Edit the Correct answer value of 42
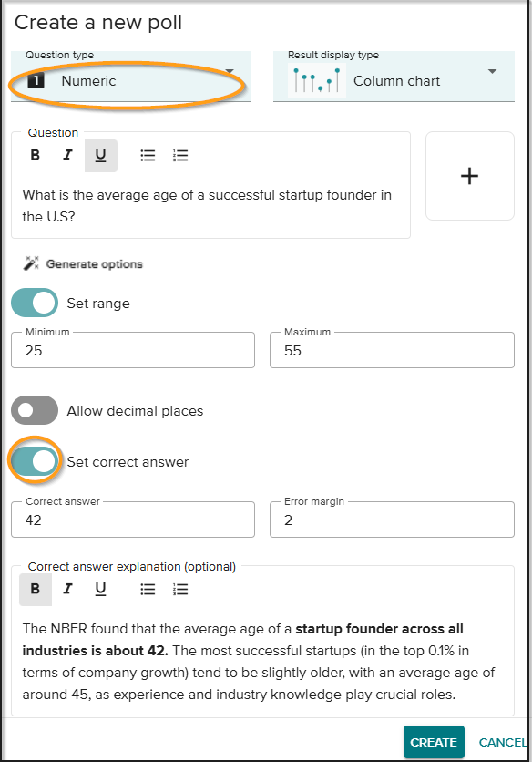This screenshot has width=532, height=762. [x=133, y=520]
